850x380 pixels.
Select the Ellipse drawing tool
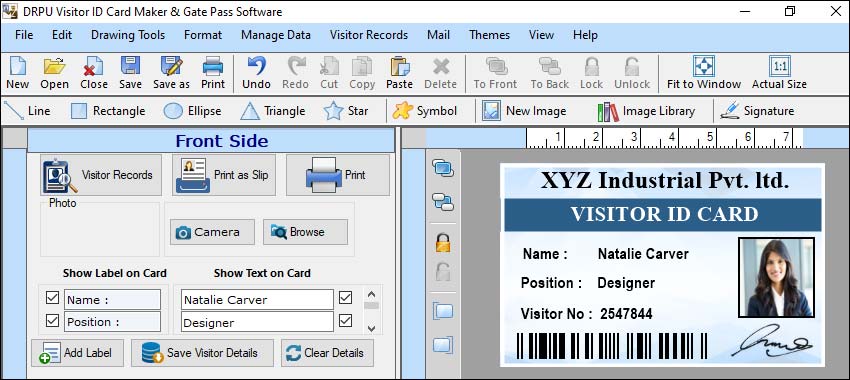coord(192,111)
